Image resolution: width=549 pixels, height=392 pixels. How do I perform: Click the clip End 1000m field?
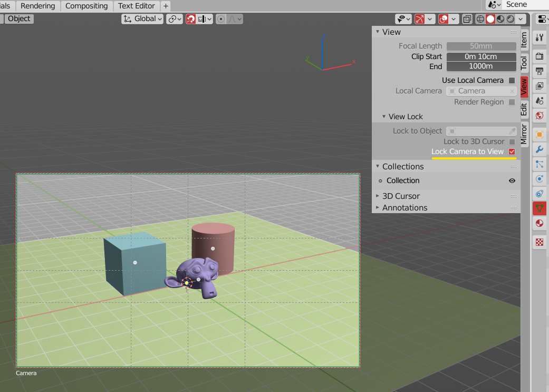click(481, 66)
